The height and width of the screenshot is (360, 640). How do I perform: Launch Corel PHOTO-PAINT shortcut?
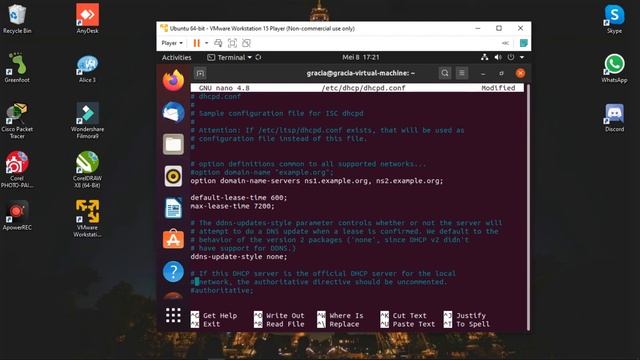click(x=17, y=169)
